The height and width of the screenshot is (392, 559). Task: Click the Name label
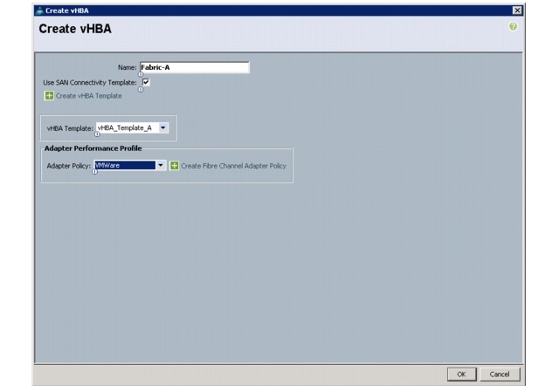click(x=128, y=67)
